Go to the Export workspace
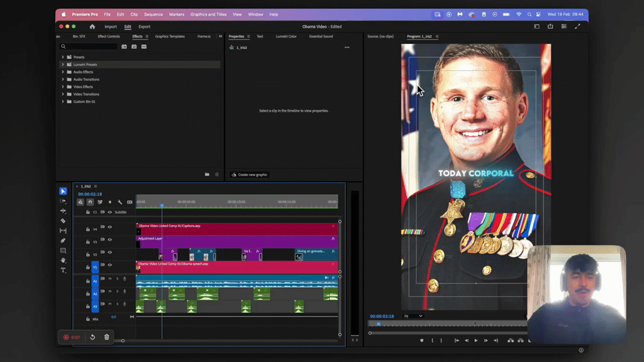Screen dimensions: 644x362 (x=144, y=26)
